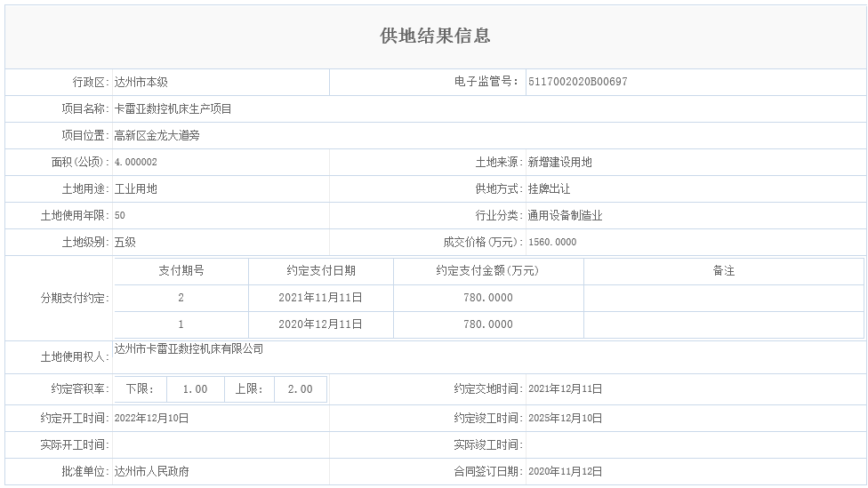Viewport: 868px width, 488px height.
Task: Click the 约定竣工时间 value 2025年12月10日
Action: point(566,419)
